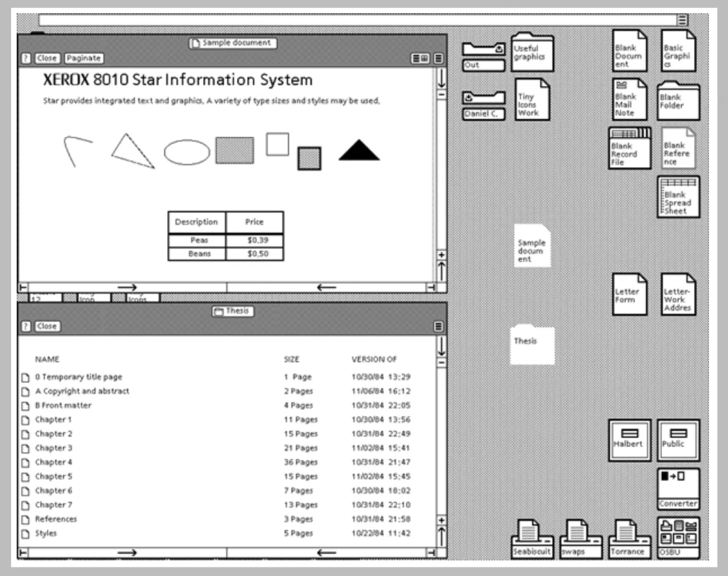Image resolution: width=728 pixels, height=576 pixels.
Task: Open the desktop menu at the top bar's right end
Action: click(682, 20)
